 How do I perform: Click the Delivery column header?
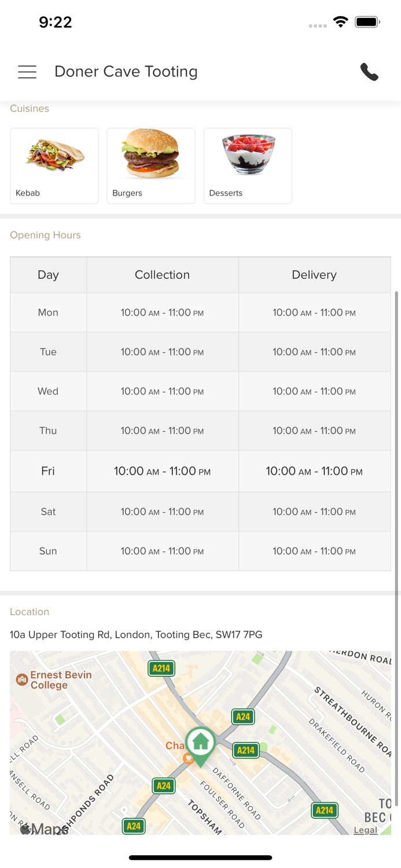(x=314, y=275)
